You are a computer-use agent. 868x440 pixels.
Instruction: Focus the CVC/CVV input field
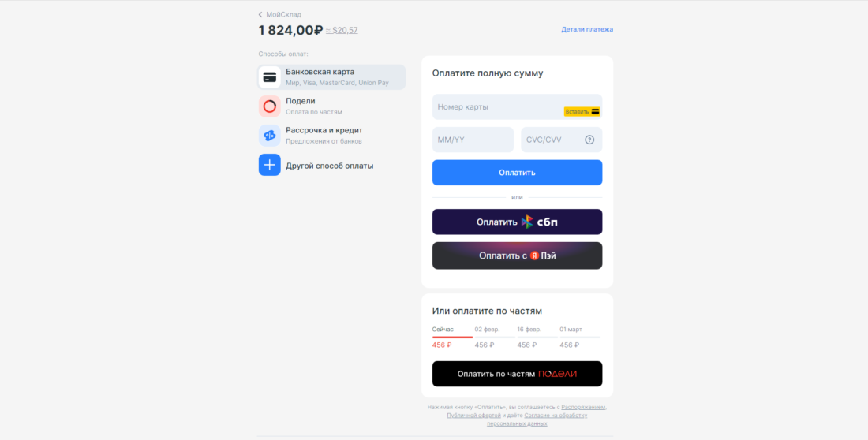click(x=561, y=140)
